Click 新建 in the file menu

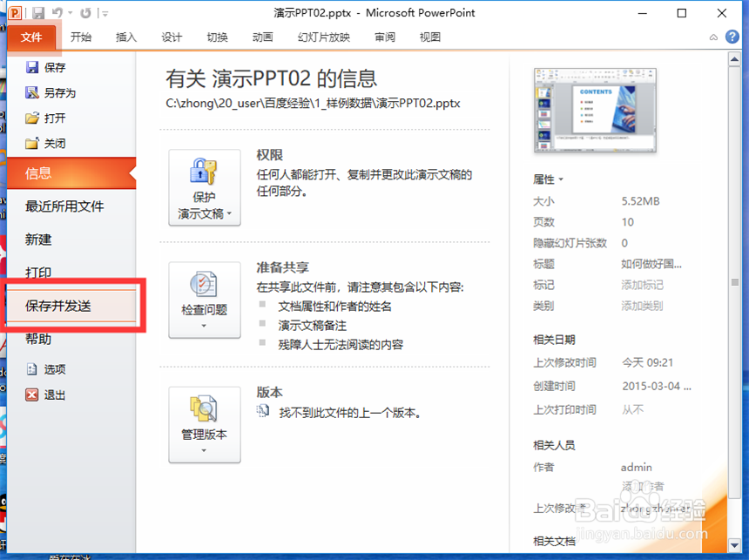point(38,240)
